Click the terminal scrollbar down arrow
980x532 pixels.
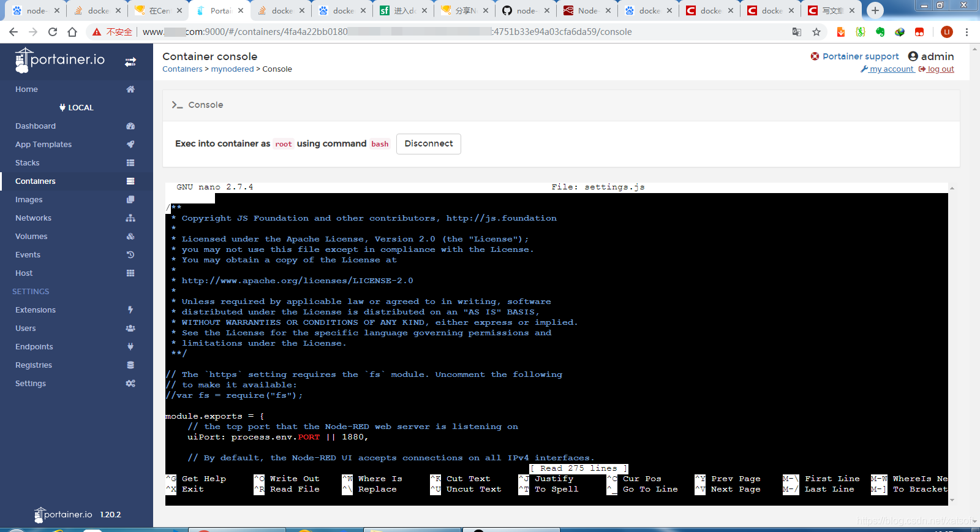tap(952, 501)
